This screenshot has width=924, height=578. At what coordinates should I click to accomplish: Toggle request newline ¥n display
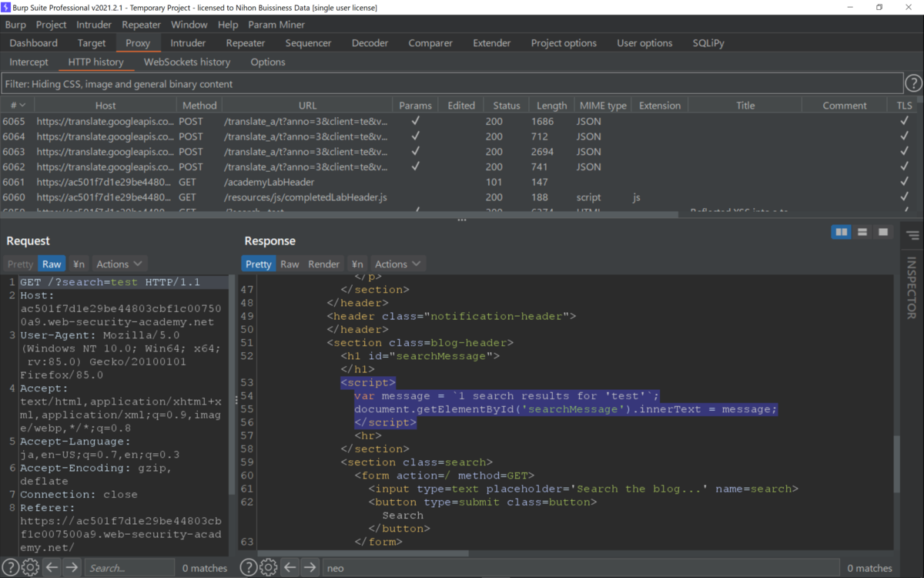[x=79, y=264]
